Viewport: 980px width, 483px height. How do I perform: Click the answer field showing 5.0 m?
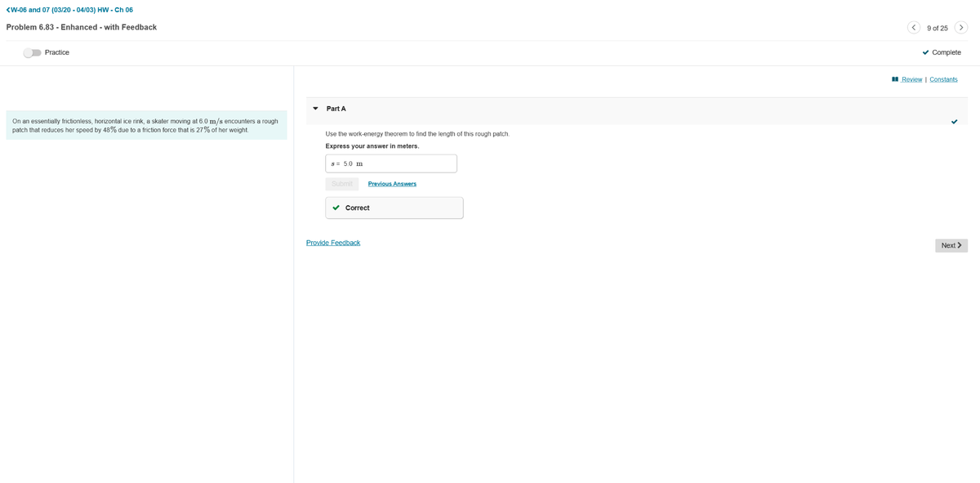tap(391, 163)
